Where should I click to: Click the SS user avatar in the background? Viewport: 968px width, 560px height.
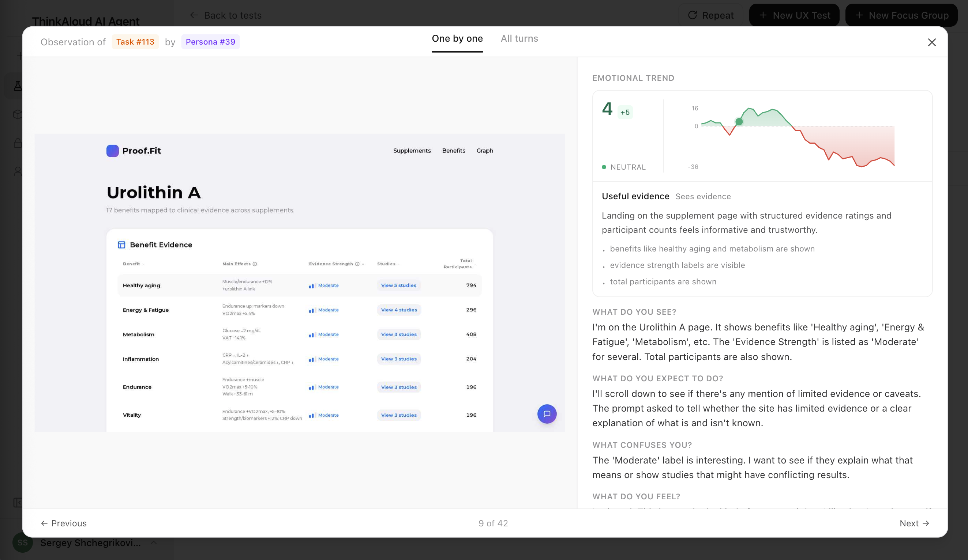(x=22, y=543)
